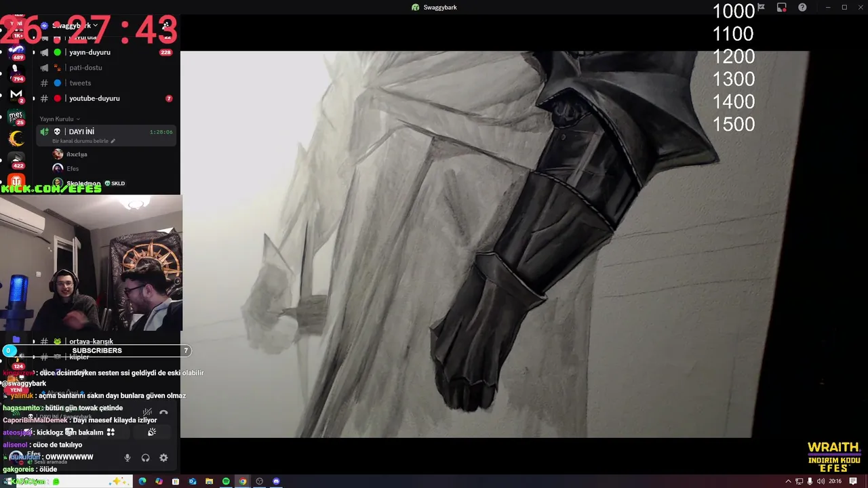This screenshot has width=868, height=488.
Task: Open the tweets text channel
Action: 106,83
